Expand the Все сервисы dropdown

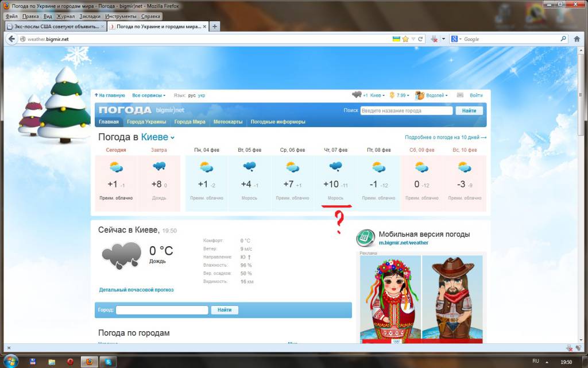pyautogui.click(x=148, y=95)
